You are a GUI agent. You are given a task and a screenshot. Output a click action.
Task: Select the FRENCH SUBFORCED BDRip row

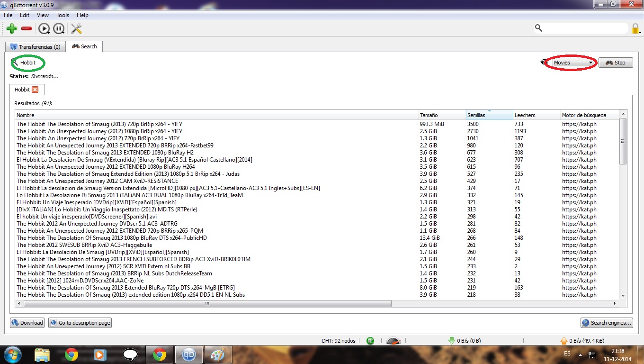pyautogui.click(x=317, y=259)
